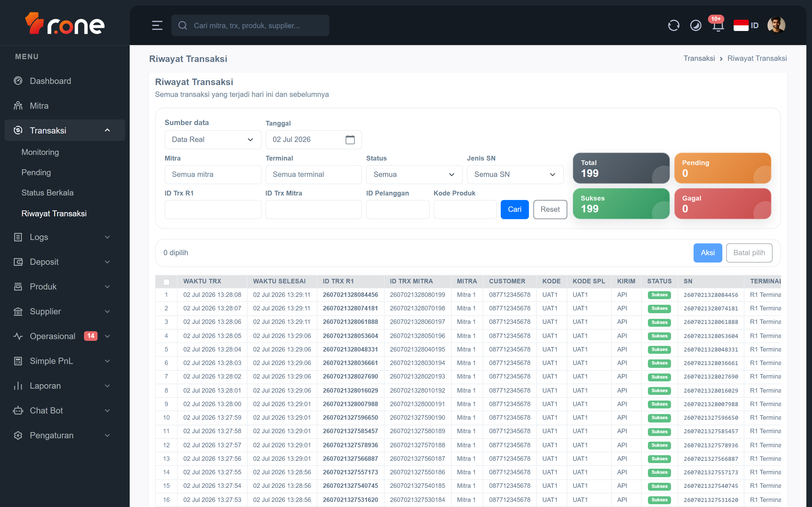Open the Status Berkala submenu item

47,193
